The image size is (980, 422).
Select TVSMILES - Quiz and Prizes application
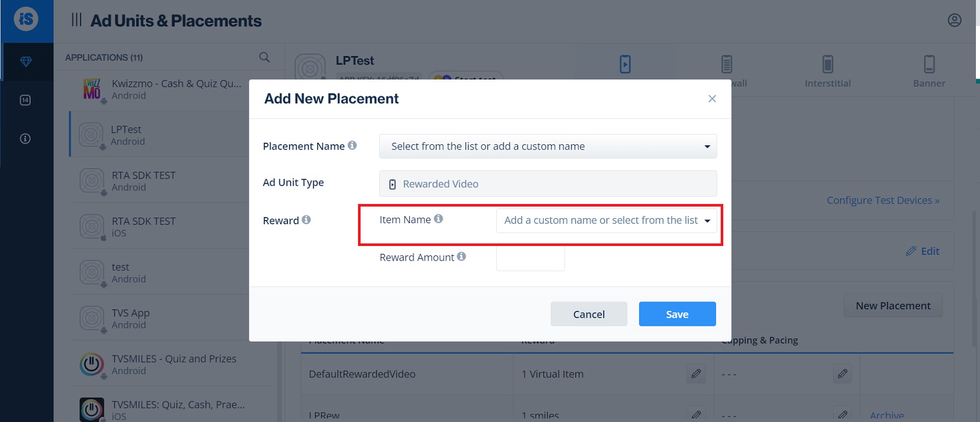[x=173, y=364]
